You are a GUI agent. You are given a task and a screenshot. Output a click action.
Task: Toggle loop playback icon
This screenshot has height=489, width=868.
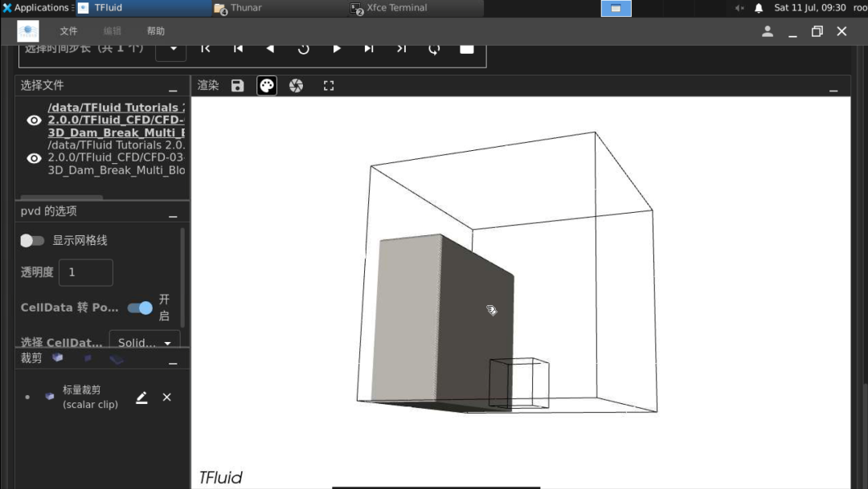pyautogui.click(x=434, y=49)
